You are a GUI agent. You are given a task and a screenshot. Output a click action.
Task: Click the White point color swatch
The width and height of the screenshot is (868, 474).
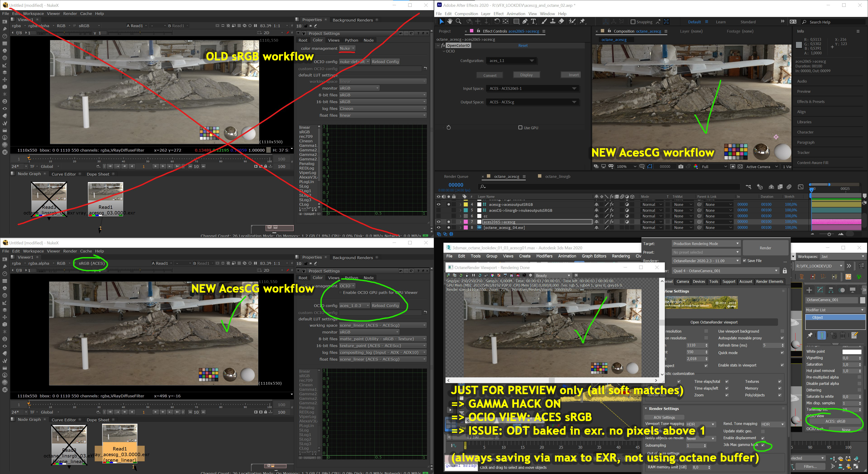click(x=851, y=352)
